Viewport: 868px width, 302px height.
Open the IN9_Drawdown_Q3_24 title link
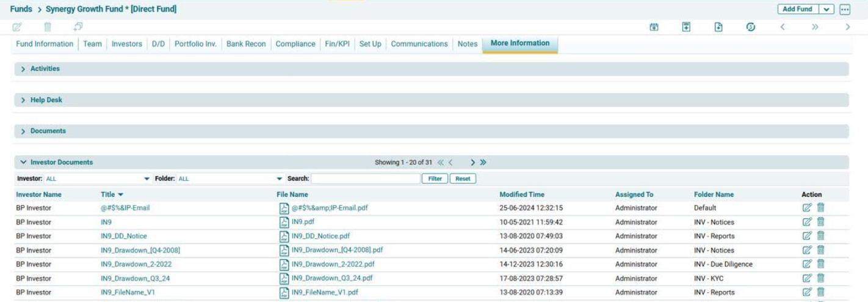point(135,278)
